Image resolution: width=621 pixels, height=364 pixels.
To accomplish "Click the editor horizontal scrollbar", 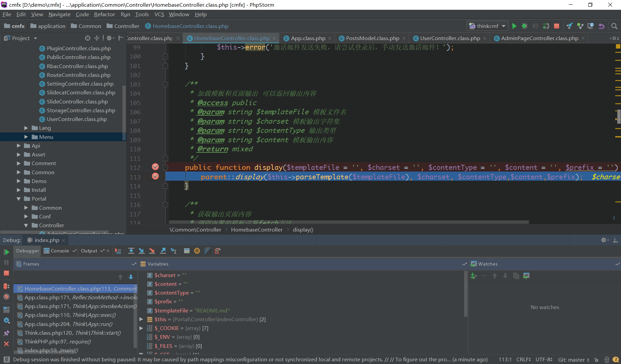I will (x=348, y=222).
